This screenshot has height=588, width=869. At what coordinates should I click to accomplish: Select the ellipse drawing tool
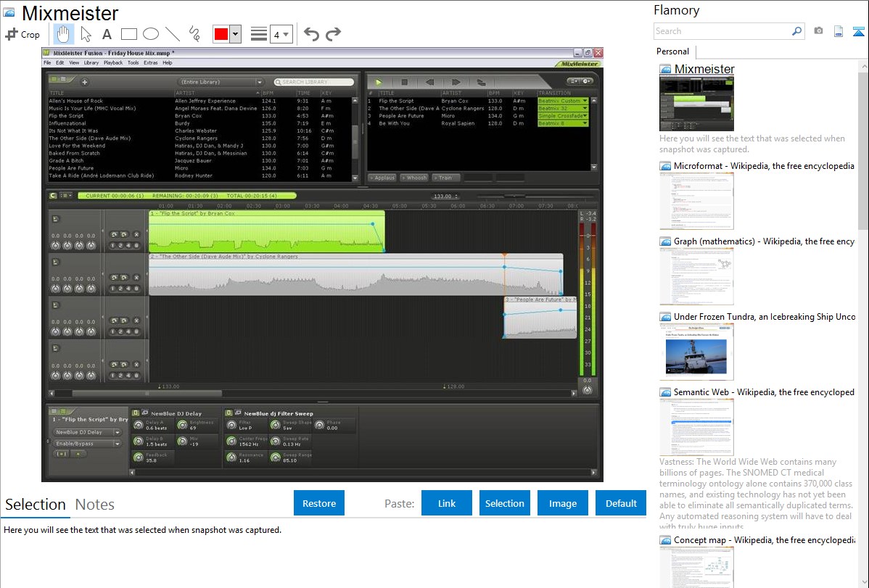pyautogui.click(x=151, y=34)
